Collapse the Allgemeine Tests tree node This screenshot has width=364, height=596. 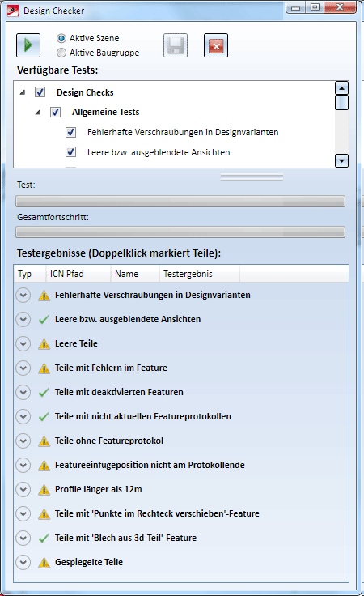[37, 112]
